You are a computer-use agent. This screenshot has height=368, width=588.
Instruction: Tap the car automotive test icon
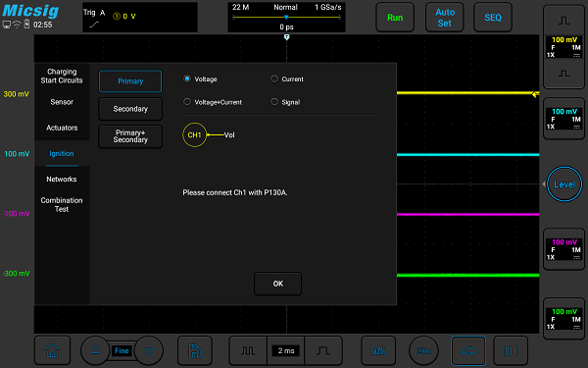468,350
